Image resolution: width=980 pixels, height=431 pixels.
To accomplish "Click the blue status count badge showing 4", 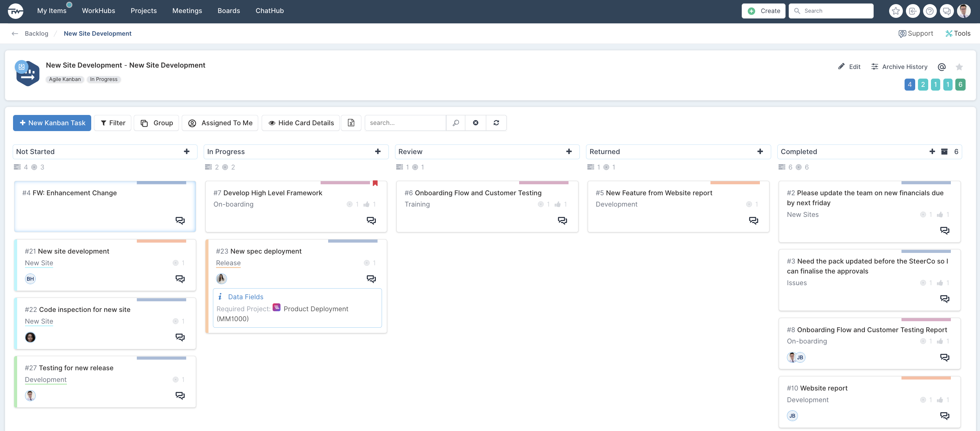I will click(910, 84).
